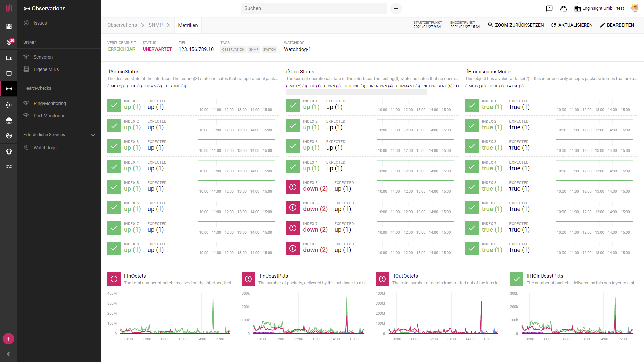
Task: Click the SNMP breadcrumb link
Action: pos(156,25)
